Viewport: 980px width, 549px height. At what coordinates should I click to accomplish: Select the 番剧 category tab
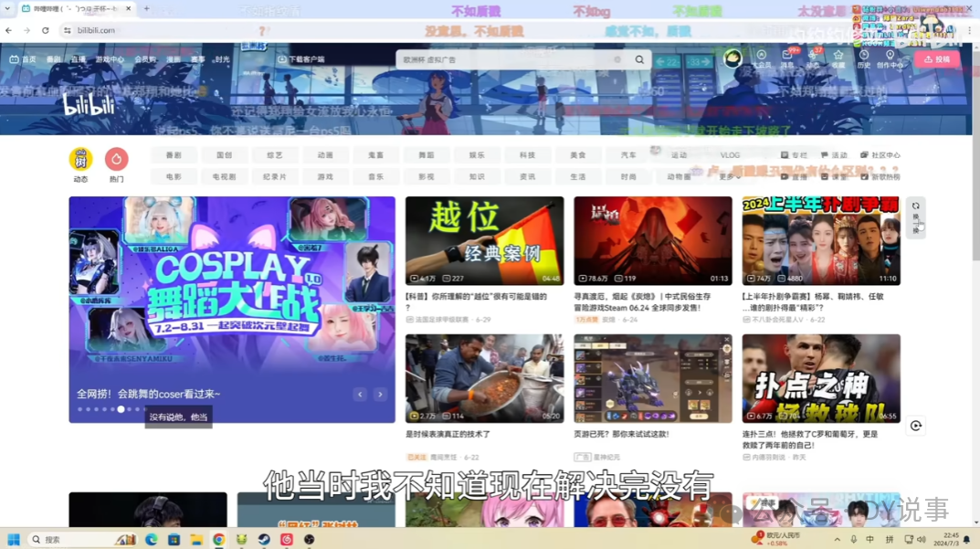pyautogui.click(x=174, y=155)
